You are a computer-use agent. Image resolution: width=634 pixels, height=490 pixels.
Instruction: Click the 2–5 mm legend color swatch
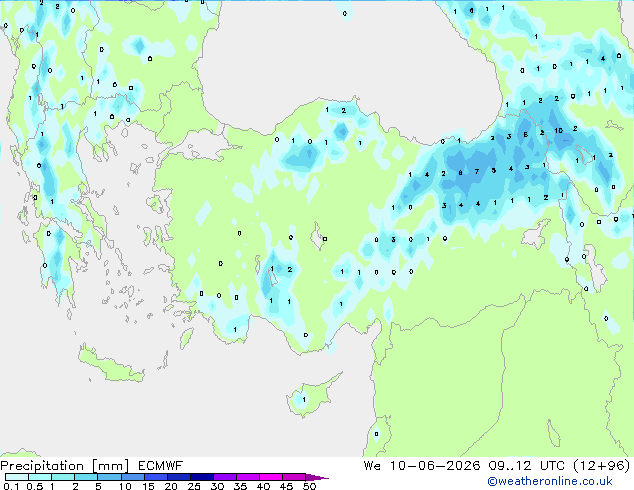(86, 477)
